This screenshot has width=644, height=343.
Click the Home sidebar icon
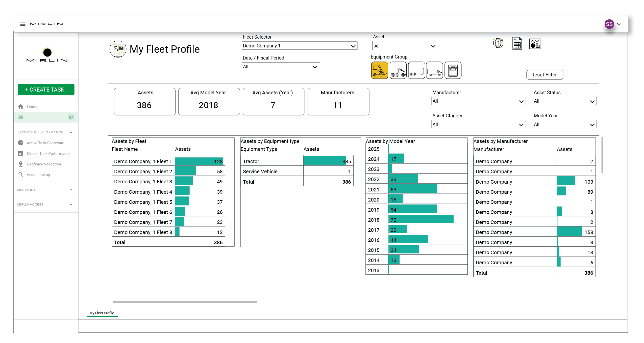21,107
